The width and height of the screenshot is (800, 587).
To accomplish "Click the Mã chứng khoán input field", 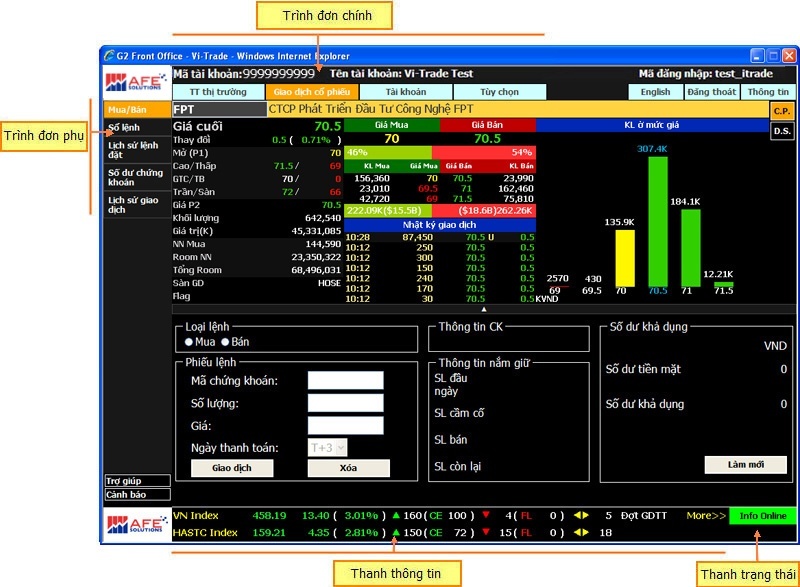I will [345, 380].
